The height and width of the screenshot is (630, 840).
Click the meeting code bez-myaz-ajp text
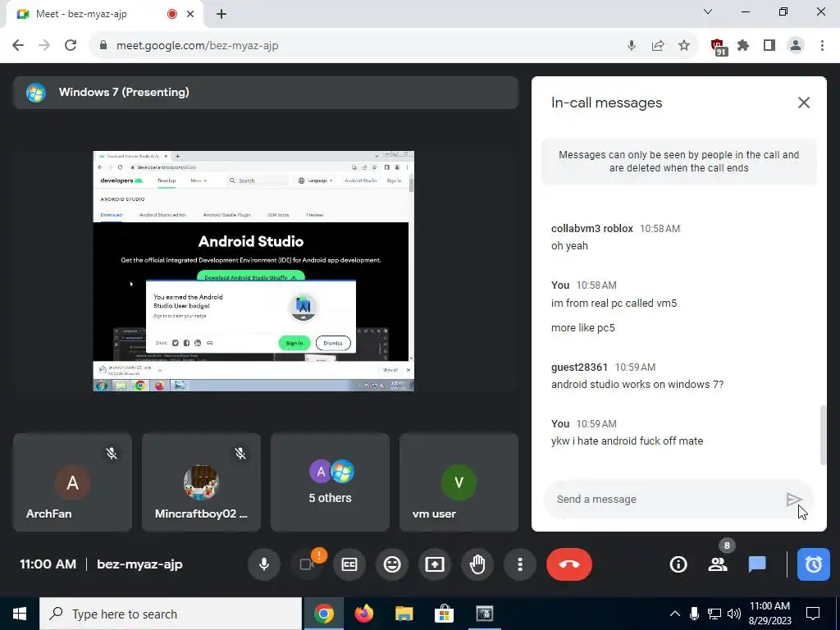(139, 564)
